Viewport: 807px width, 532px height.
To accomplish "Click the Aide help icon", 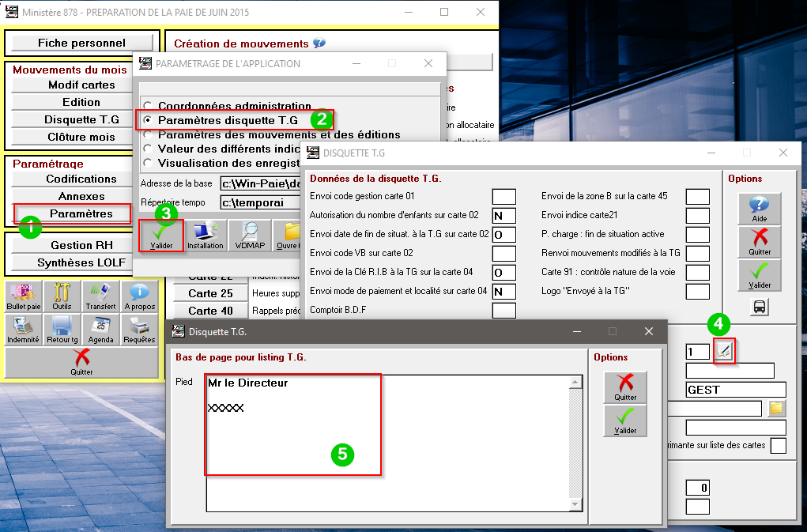I will pyautogui.click(x=759, y=209).
